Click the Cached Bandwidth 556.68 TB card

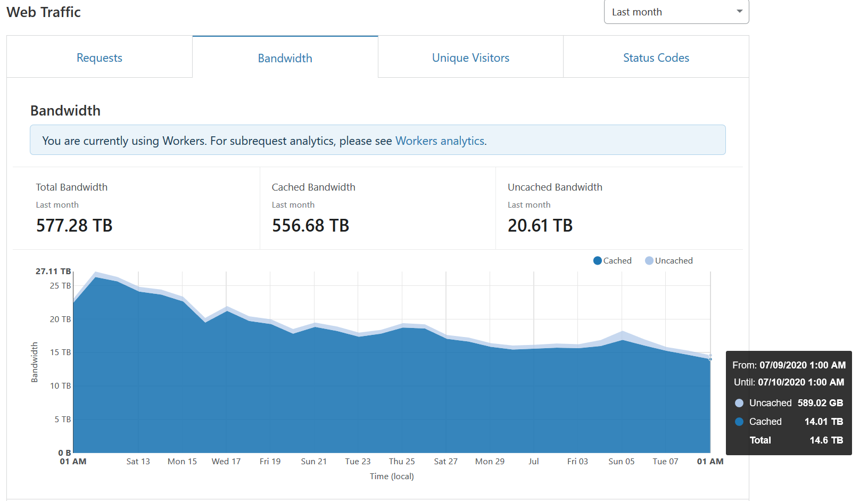tap(378, 209)
